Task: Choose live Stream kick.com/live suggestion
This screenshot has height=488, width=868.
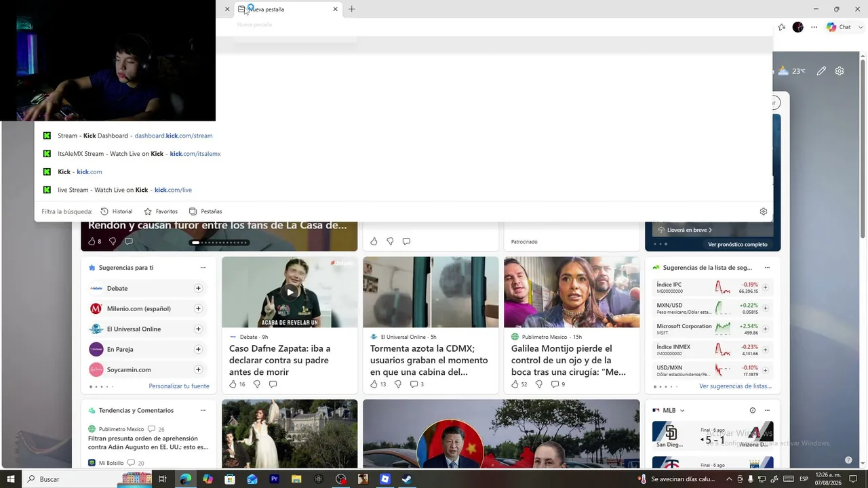Action: pos(403,190)
